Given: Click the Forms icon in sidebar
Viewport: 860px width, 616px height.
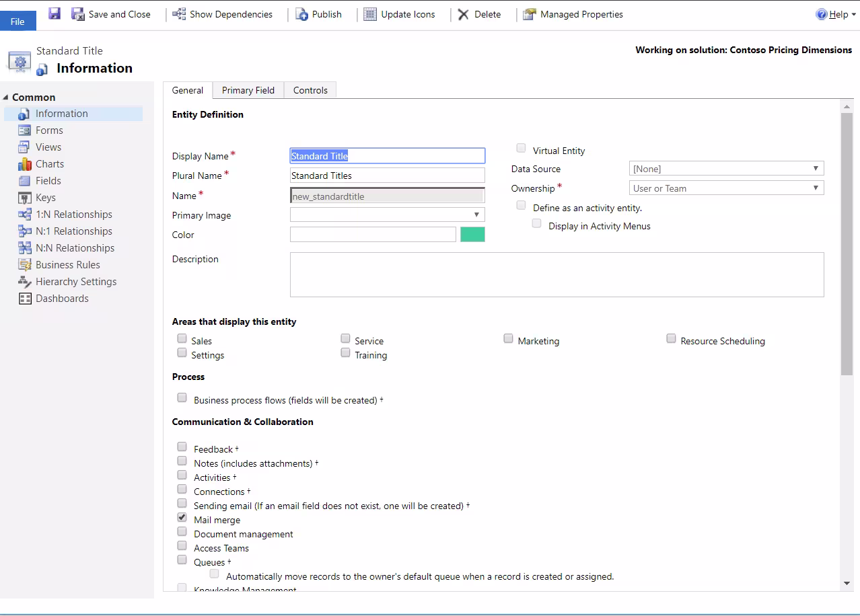Looking at the screenshot, I should [x=25, y=130].
